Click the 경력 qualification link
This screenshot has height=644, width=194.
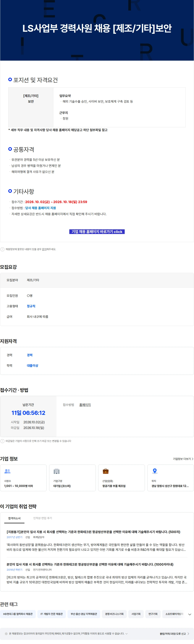[30, 355]
